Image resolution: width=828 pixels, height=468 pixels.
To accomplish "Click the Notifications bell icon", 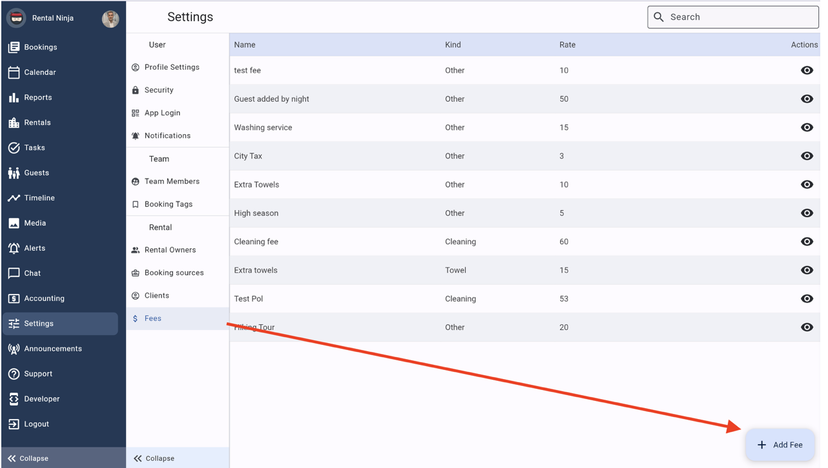I will [135, 136].
